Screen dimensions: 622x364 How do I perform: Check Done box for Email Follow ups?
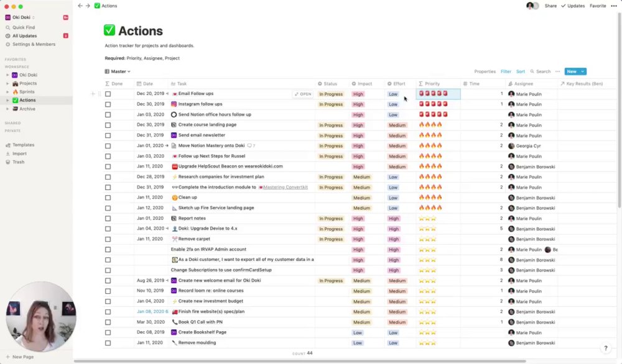(x=108, y=94)
